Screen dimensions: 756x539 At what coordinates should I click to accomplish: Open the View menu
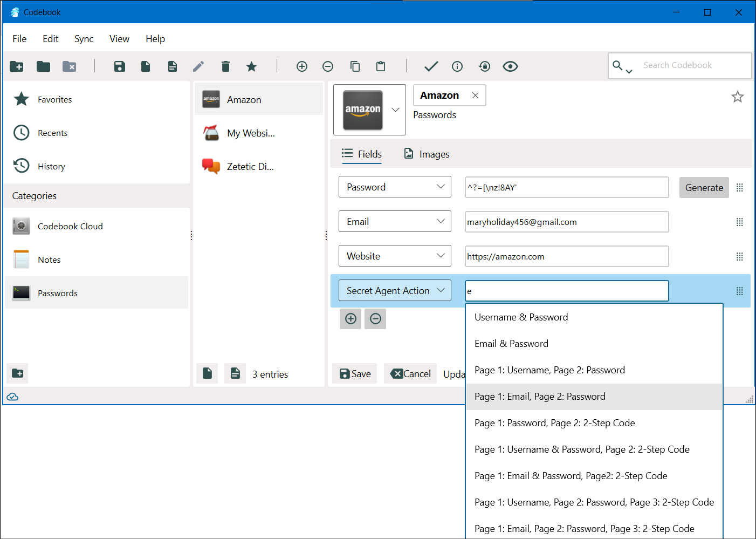coord(119,39)
